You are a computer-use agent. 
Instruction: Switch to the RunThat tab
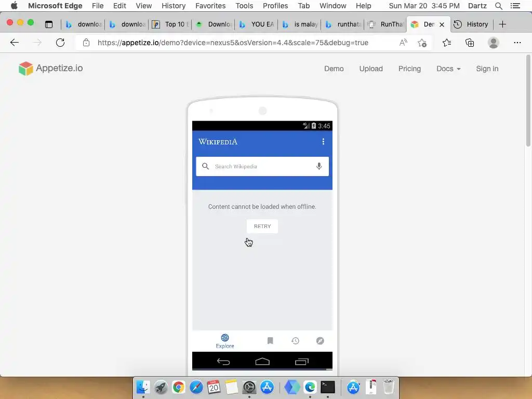tap(386, 24)
